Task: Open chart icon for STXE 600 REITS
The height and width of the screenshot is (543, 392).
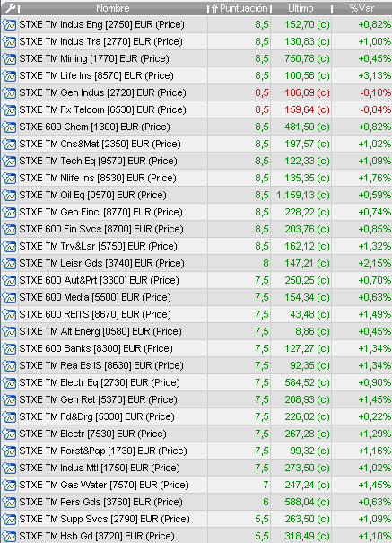Action: tap(9, 315)
